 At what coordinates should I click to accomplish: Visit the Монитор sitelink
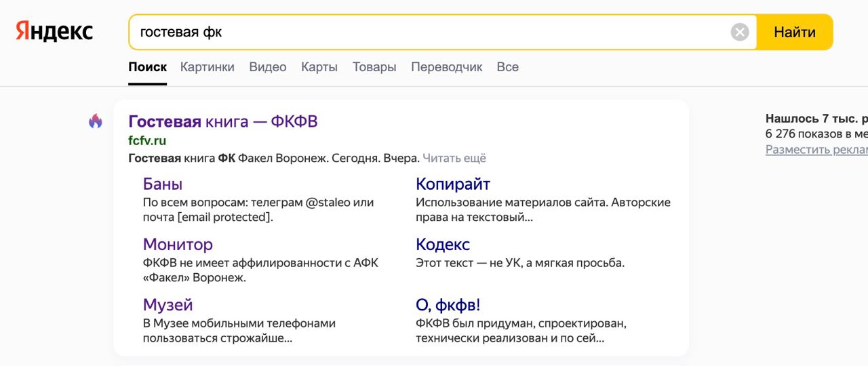click(x=178, y=244)
